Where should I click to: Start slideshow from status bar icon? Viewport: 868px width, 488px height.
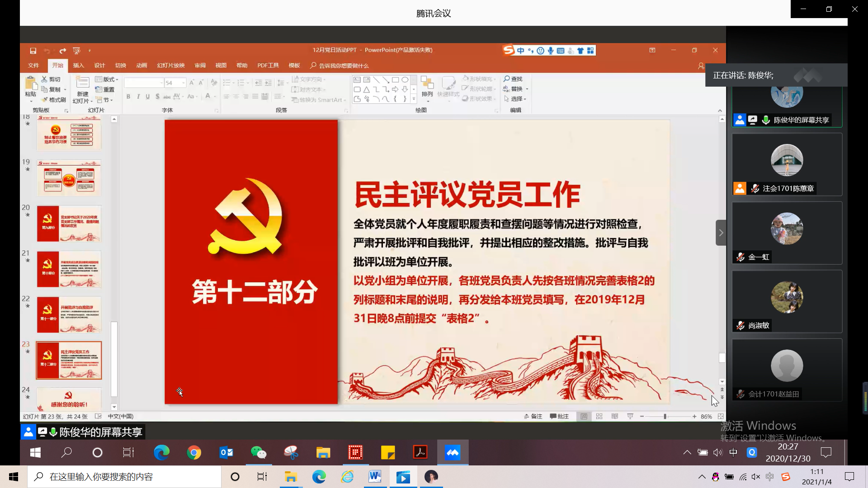coord(630,417)
